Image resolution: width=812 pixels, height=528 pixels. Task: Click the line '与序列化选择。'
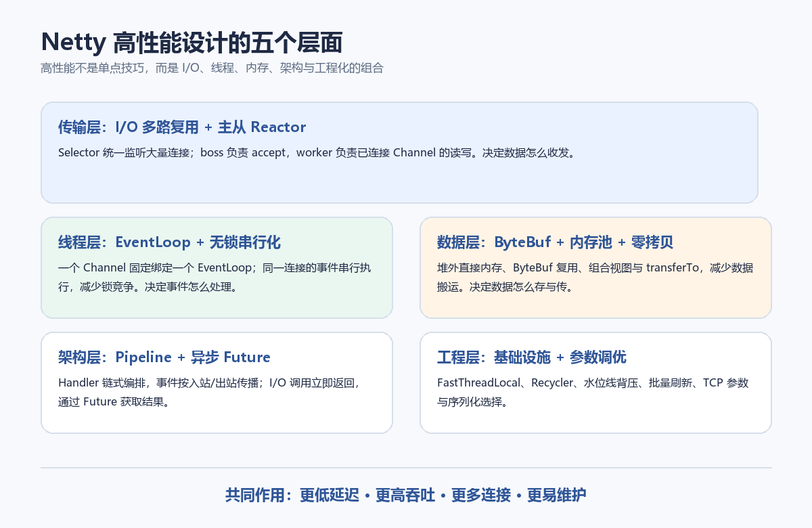click(x=472, y=401)
